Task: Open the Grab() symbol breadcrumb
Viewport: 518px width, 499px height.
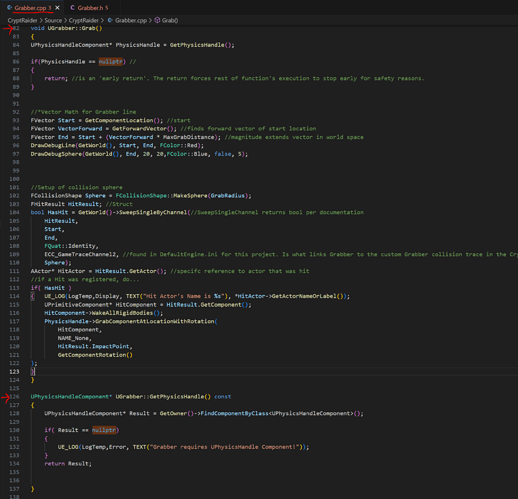Action: click(166, 20)
